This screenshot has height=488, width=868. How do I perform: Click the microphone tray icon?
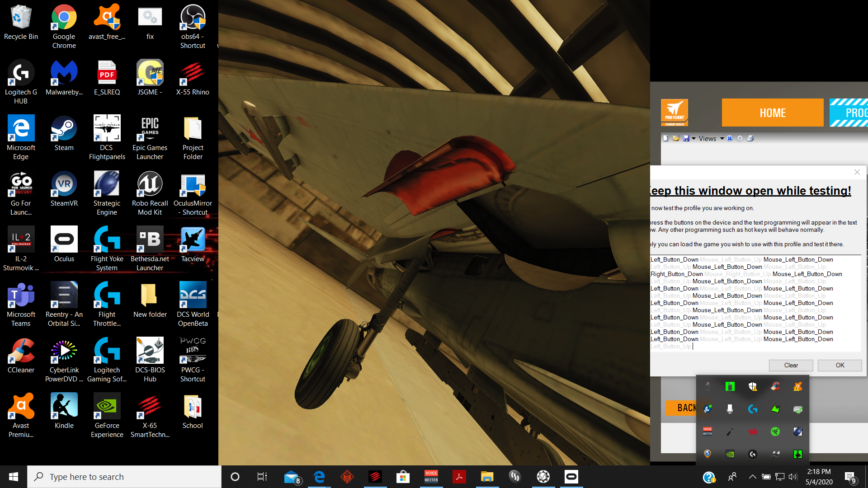[730, 409]
